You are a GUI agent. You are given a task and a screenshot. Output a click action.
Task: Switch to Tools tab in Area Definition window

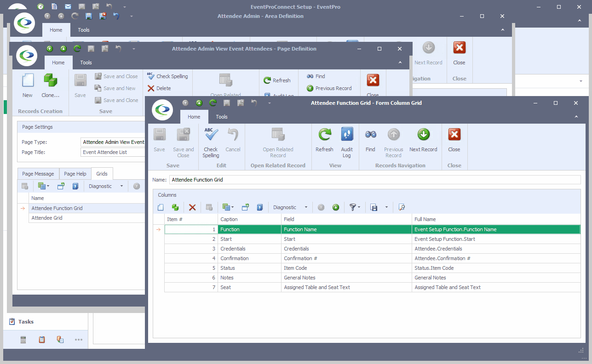click(84, 30)
